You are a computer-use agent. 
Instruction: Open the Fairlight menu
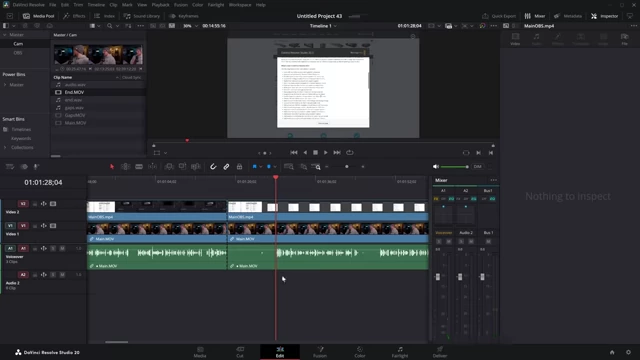(216, 5)
